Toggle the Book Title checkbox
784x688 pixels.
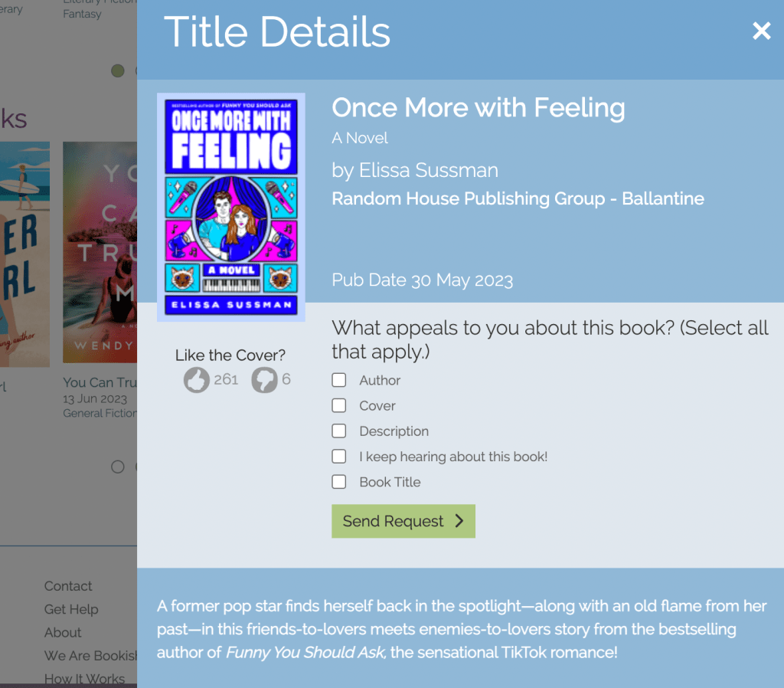(x=339, y=482)
